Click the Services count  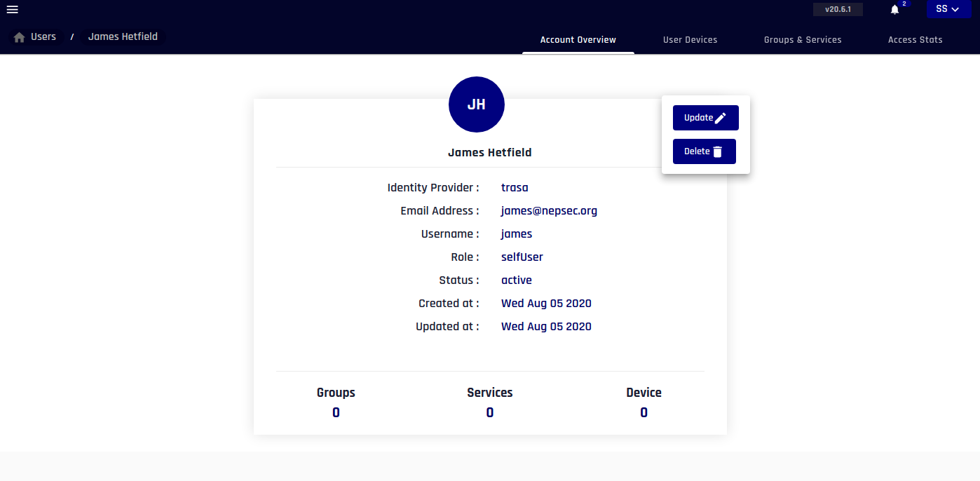click(x=489, y=413)
